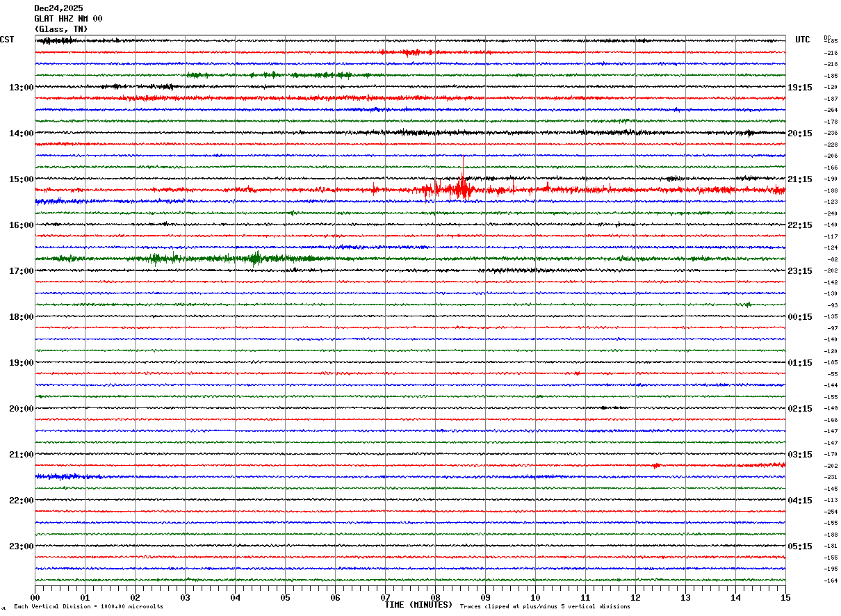Click the 22:15 UTC time label
This screenshot has width=841, height=616.
point(800,225)
